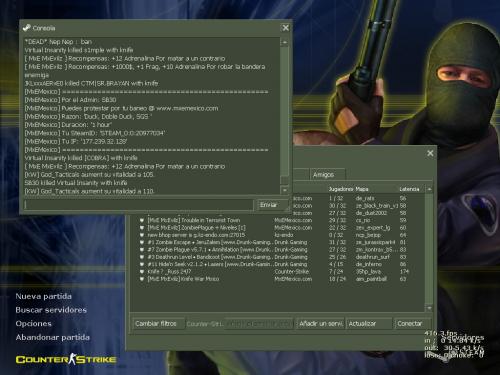The width and height of the screenshot is (500, 375).
Task: Click the console scrollbar's down arrow
Action: click(285, 190)
